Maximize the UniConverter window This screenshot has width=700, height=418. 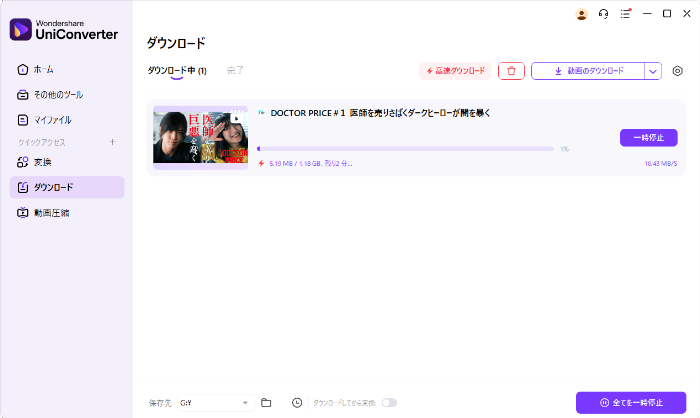pyautogui.click(x=667, y=14)
